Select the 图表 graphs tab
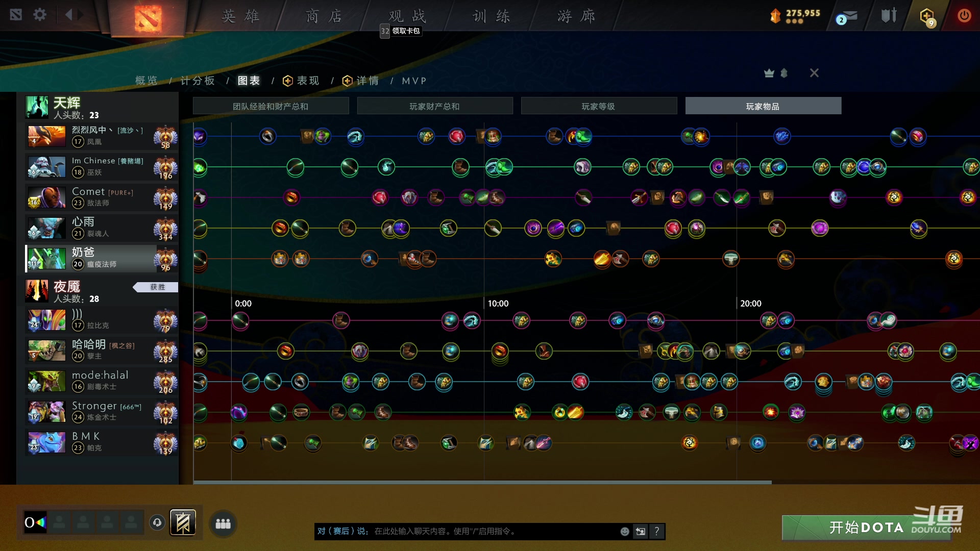This screenshot has width=980, height=551. [x=249, y=81]
